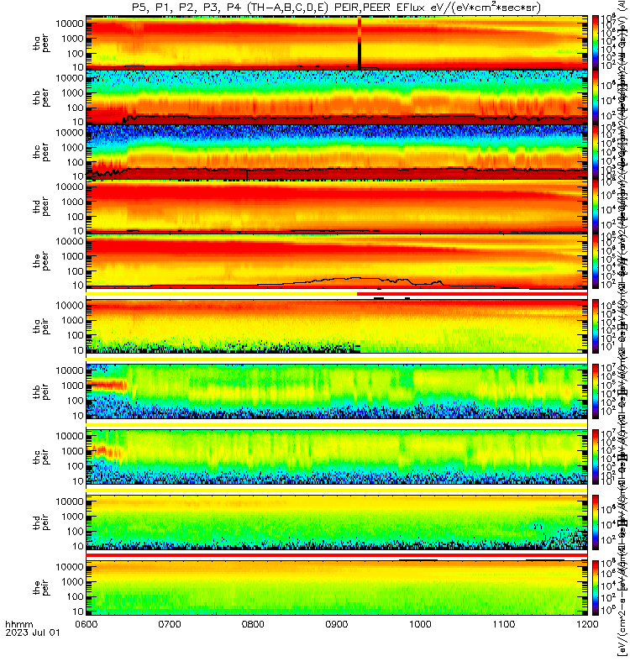
Task: Select the 'thc peir' panel label
Action: click(x=41, y=457)
